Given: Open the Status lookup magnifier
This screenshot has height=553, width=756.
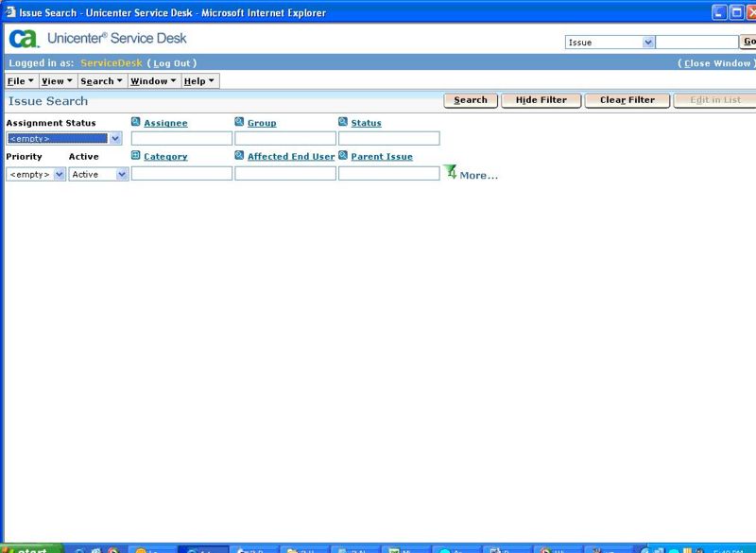Looking at the screenshot, I should tap(341, 122).
